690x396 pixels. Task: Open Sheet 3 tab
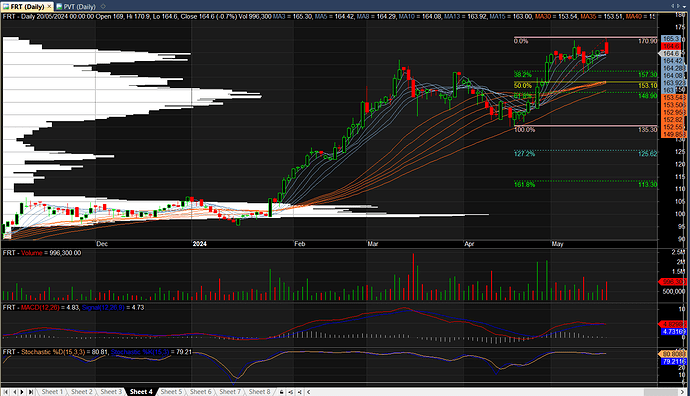(111, 392)
